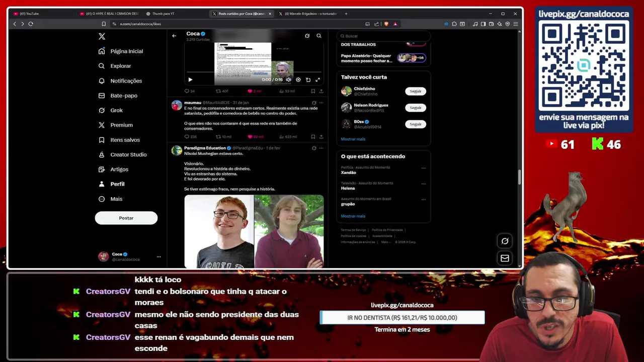Repost the maumau post with 10 mil reposts

223,137
